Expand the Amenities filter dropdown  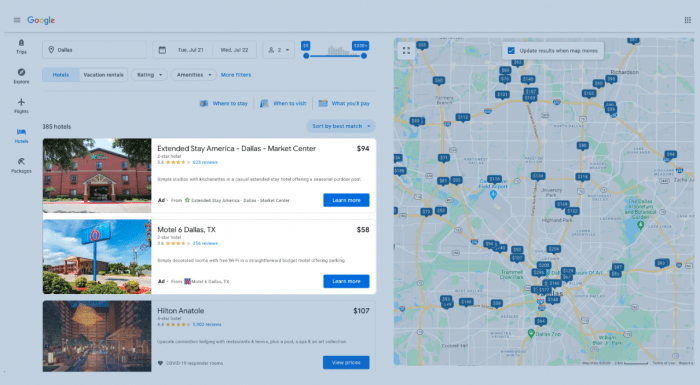[194, 75]
